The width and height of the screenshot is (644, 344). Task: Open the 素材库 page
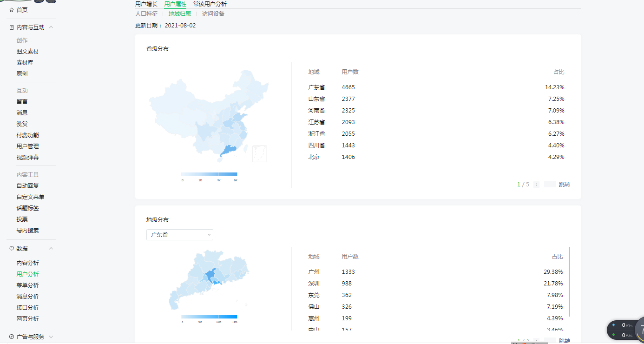(25, 63)
